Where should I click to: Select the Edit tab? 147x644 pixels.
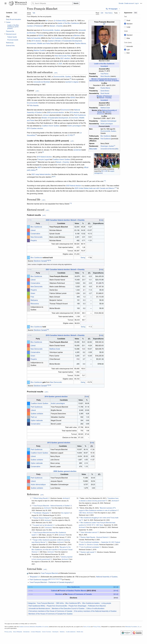pyautogui.click(x=102, y=13)
